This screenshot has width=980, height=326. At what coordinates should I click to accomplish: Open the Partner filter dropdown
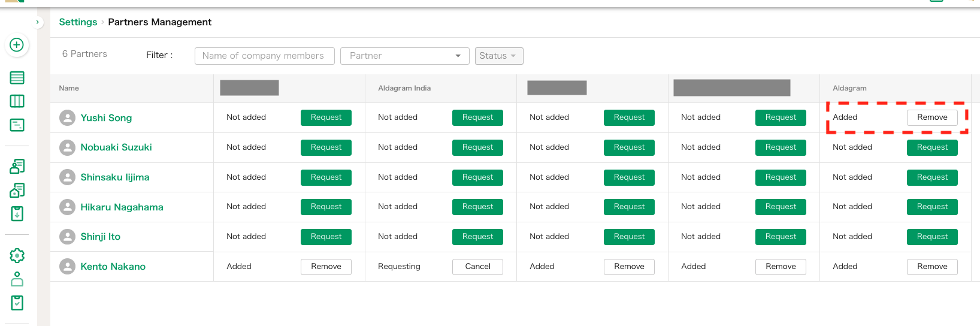(x=404, y=56)
